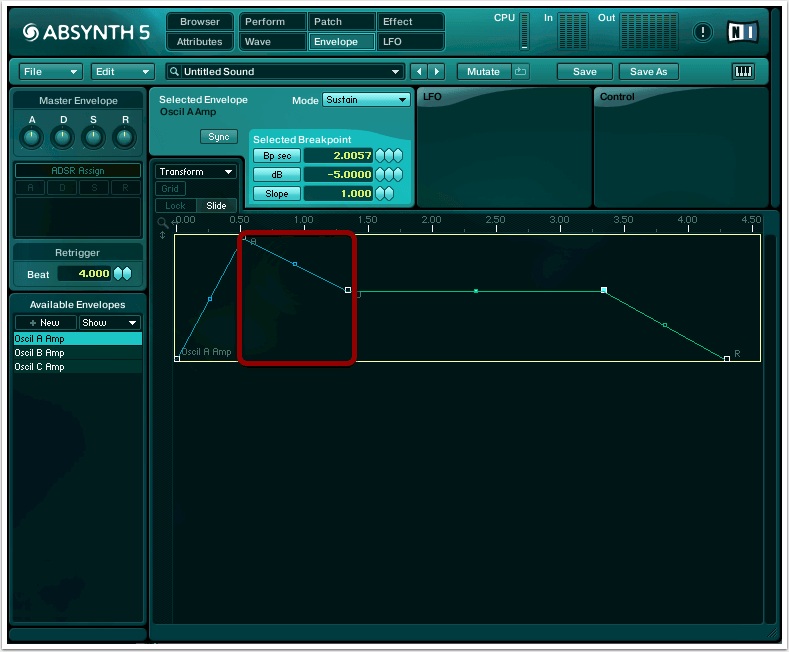
Task: Click the magnifier zoom icon in envelope editor
Action: pyautogui.click(x=163, y=221)
